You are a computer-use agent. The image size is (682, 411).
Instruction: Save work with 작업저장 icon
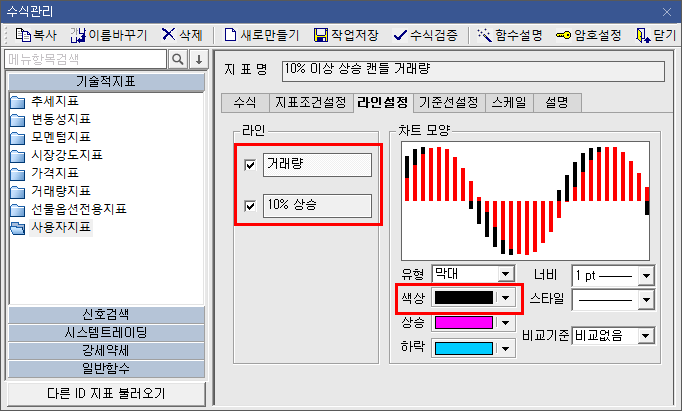pyautogui.click(x=321, y=35)
